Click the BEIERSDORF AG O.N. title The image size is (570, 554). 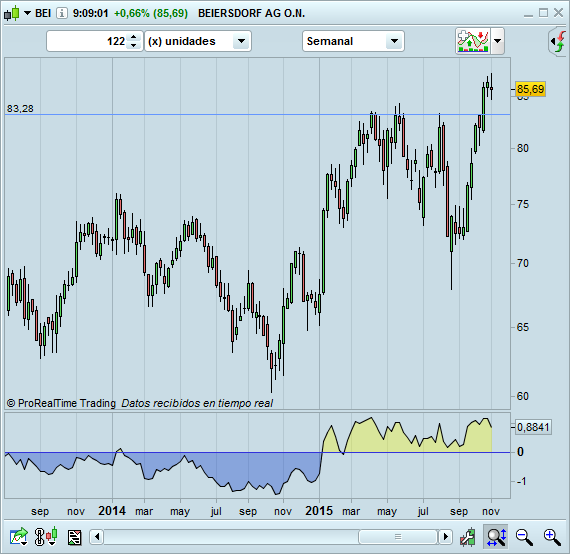point(251,13)
